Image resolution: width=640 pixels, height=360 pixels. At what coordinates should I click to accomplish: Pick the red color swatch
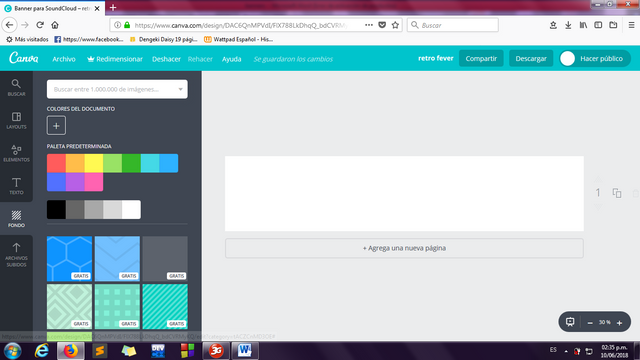coord(56,163)
